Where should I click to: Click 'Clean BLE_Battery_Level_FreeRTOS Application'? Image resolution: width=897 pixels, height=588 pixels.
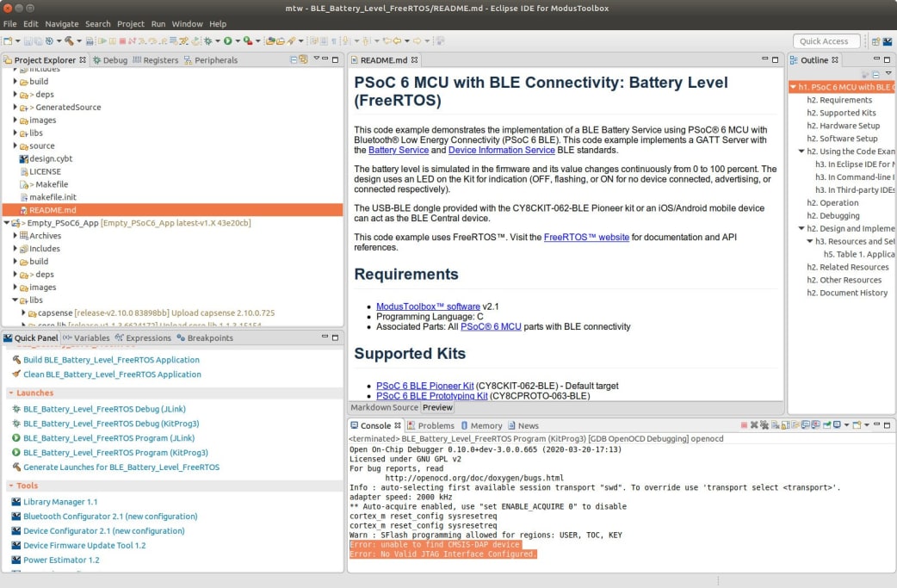point(112,374)
